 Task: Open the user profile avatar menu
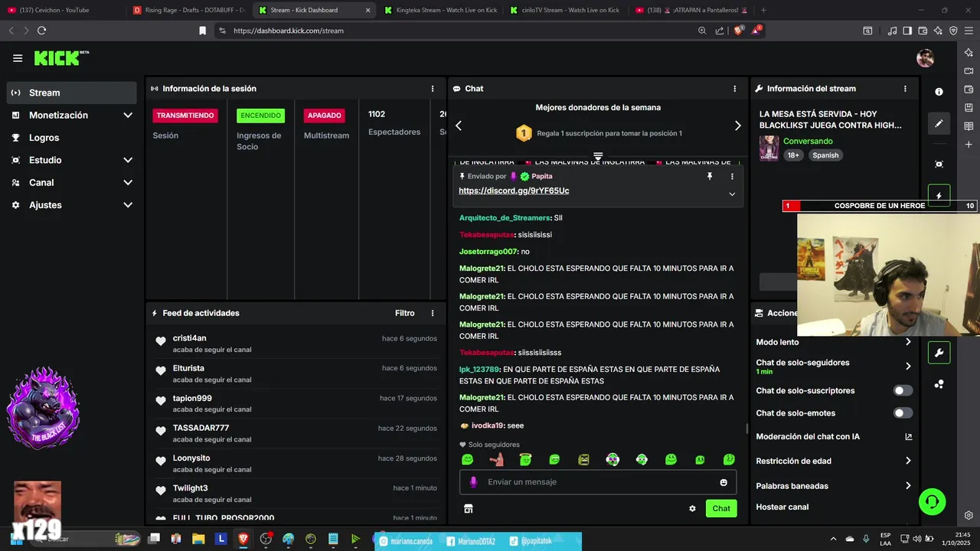coord(926,58)
